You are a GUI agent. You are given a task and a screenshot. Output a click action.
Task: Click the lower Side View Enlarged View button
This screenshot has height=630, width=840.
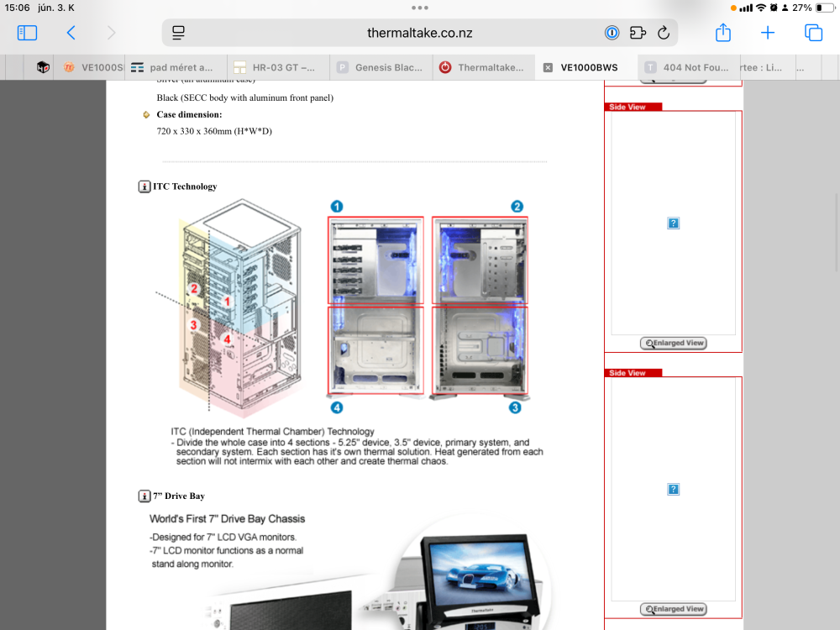(x=673, y=609)
